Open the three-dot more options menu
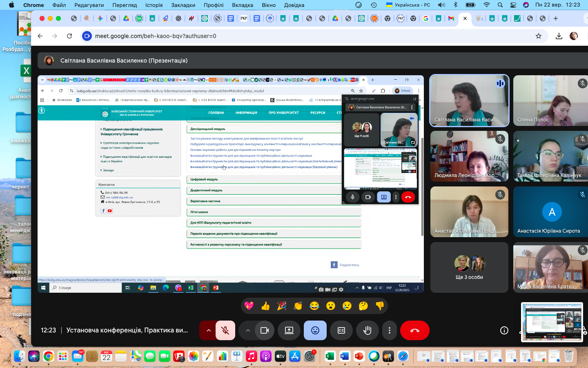588x368 pixels. click(x=390, y=330)
